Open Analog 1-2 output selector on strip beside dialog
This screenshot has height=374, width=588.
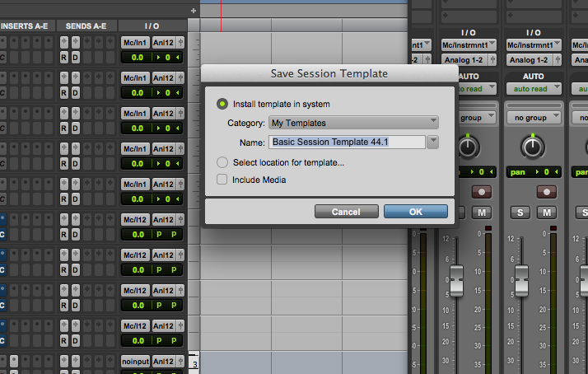(464, 59)
